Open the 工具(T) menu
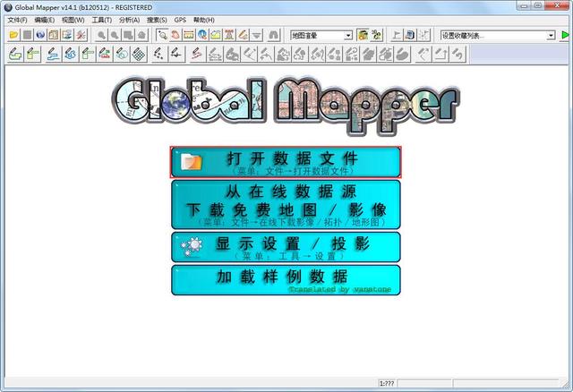The height and width of the screenshot is (392, 573). pos(101,20)
